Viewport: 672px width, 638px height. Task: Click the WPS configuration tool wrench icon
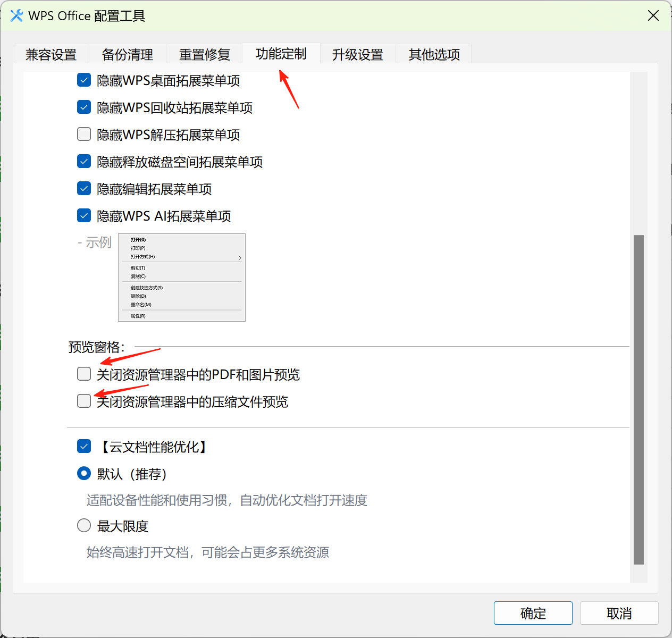click(x=17, y=16)
